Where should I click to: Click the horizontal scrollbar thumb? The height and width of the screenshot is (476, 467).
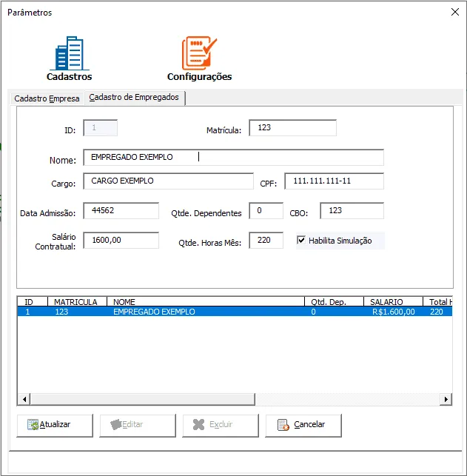143,399
